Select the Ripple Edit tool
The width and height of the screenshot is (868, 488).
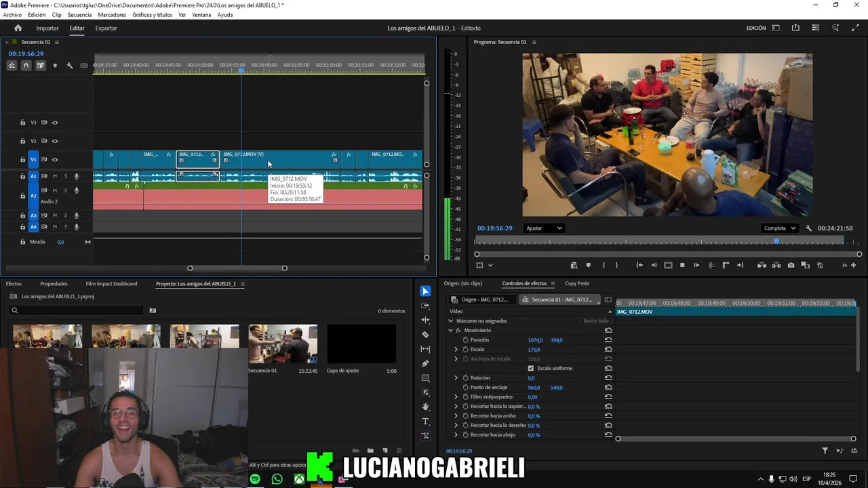425,320
